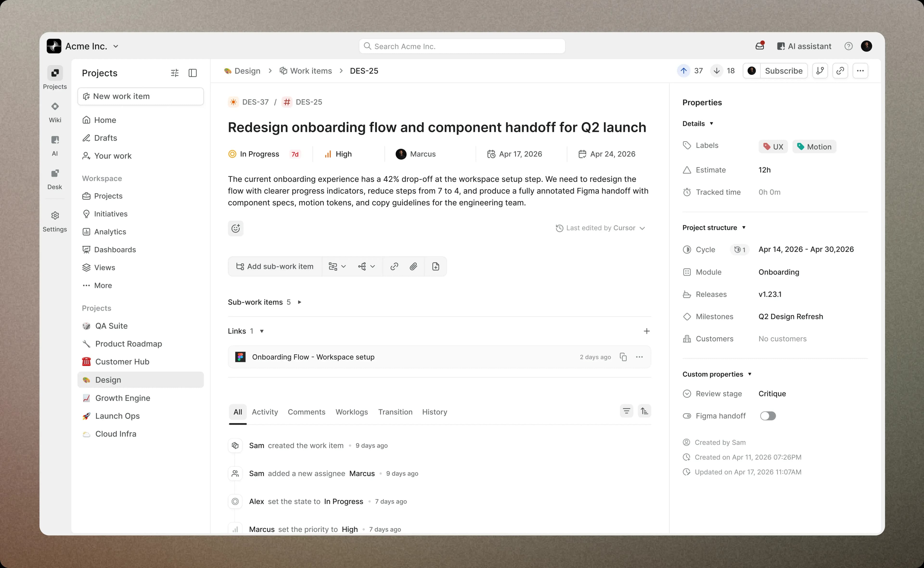
Task: Switch to the Activity tab
Action: coord(265,412)
